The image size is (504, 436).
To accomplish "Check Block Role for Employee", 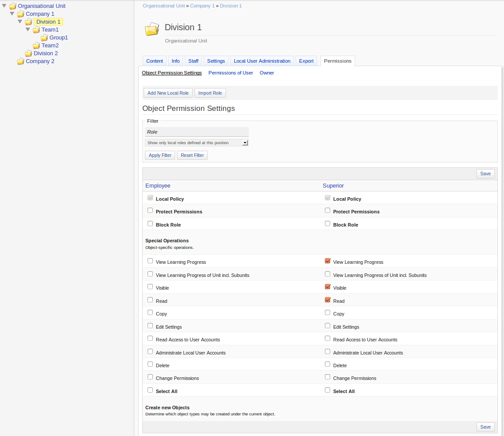I will point(150,224).
